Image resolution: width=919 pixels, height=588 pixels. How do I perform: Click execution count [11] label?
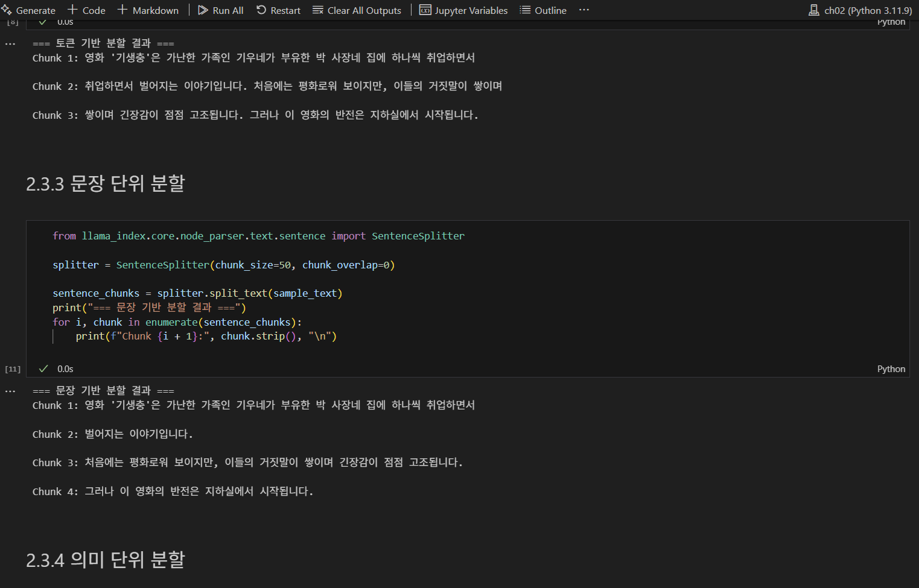click(13, 369)
